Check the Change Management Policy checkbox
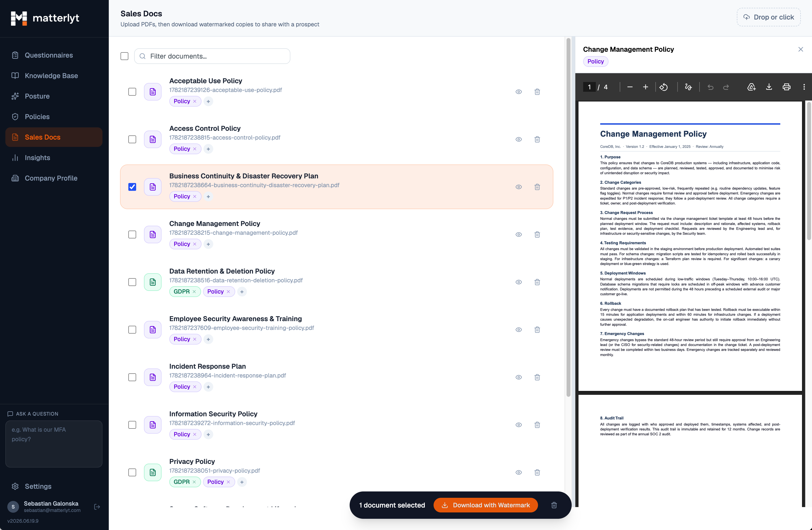Viewport: 812px width, 530px height. click(x=132, y=234)
